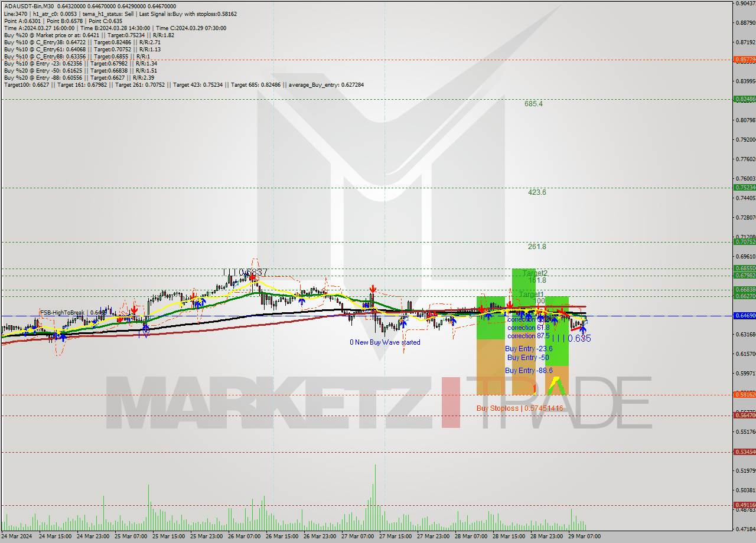Click the '27 Mar 07:00' time label
Image resolution: width=756 pixels, height=543 pixels.
[x=357, y=537]
